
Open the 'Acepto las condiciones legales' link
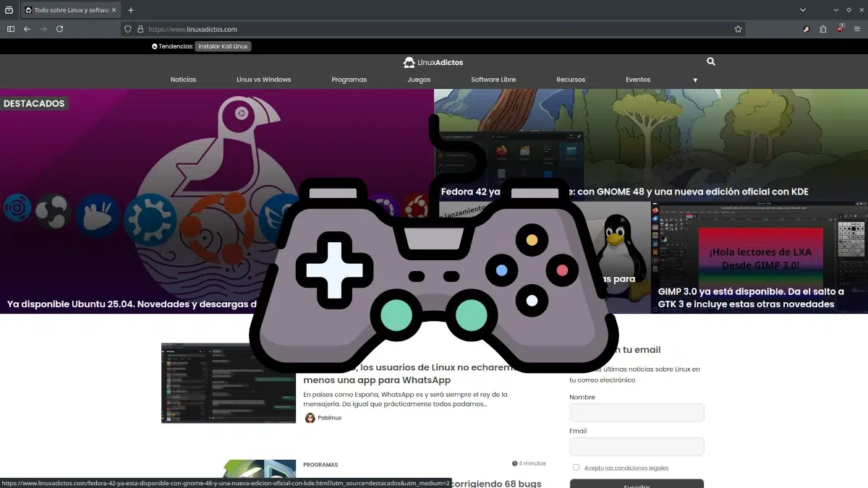pos(626,468)
